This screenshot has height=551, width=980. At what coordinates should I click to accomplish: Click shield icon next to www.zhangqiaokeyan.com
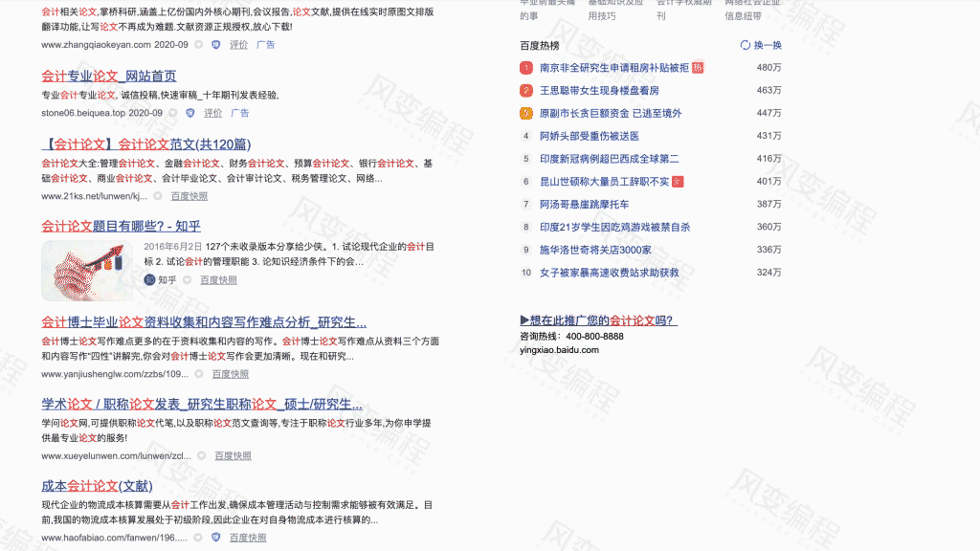[215, 44]
